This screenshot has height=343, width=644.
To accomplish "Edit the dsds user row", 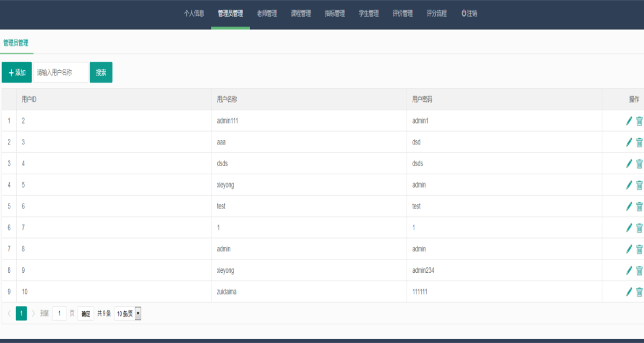I will (x=629, y=163).
